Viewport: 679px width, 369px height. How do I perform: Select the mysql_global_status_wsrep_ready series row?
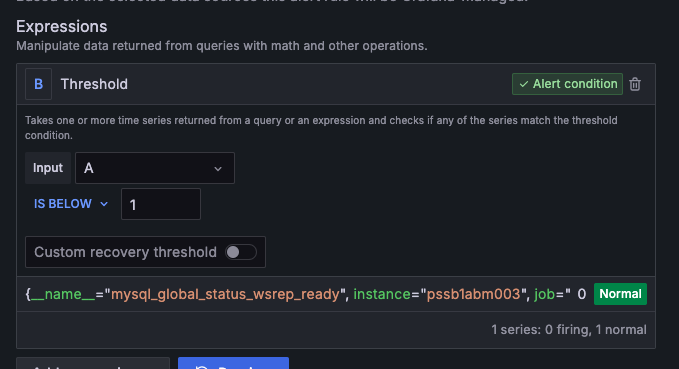[336, 294]
